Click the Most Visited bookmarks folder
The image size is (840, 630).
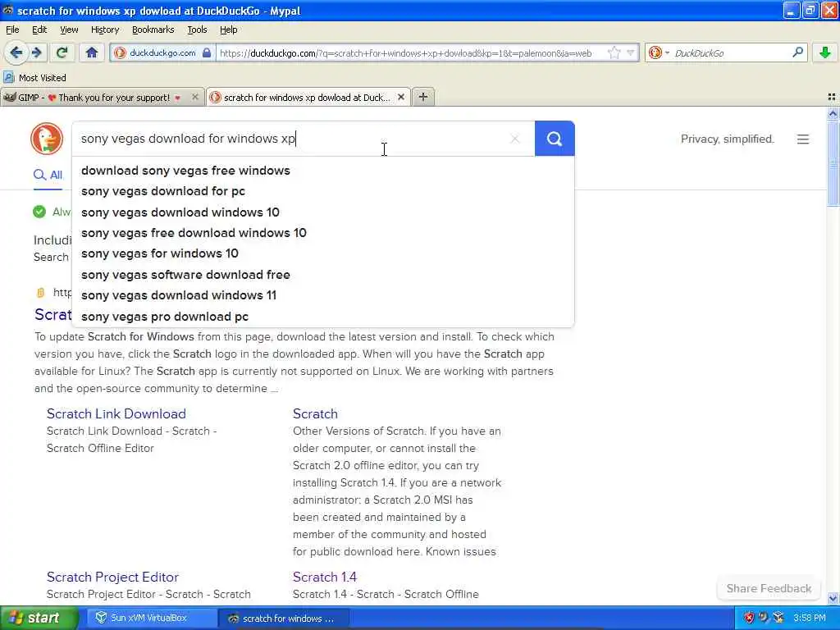coord(34,78)
